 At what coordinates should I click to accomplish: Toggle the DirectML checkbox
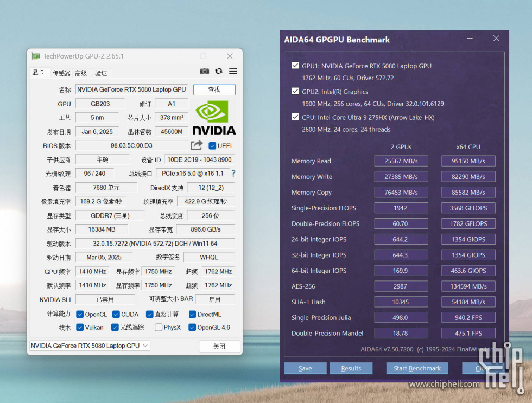pyautogui.click(x=192, y=314)
